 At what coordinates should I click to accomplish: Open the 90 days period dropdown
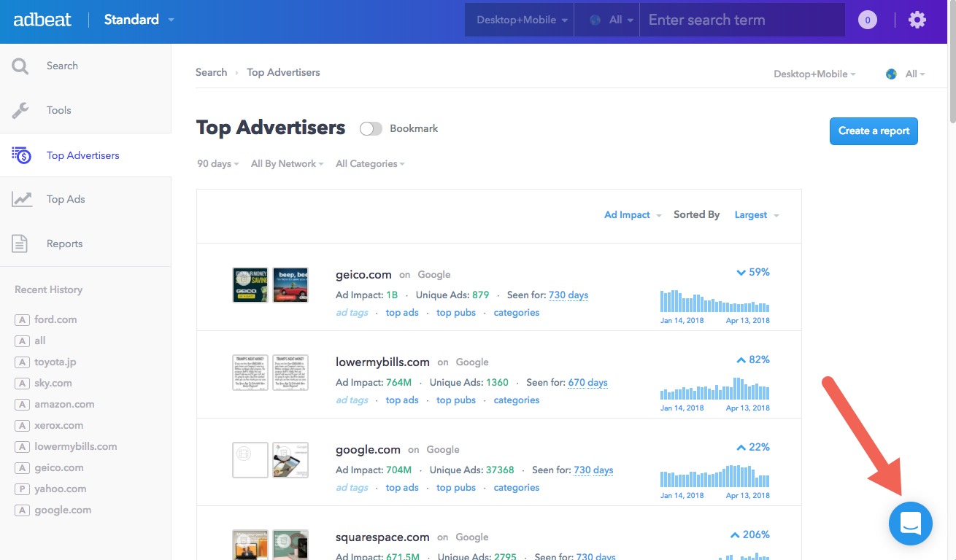tap(218, 164)
